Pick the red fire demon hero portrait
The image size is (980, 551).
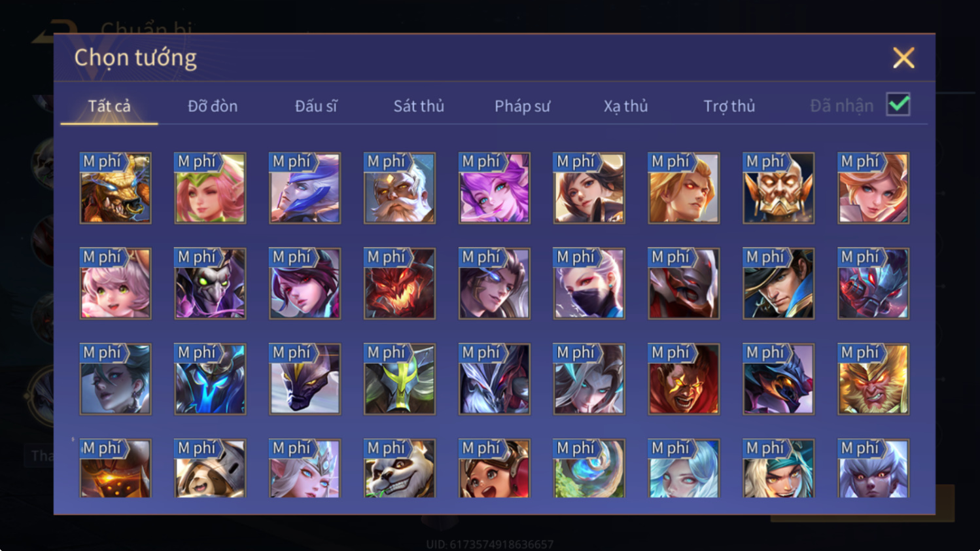pos(399,283)
